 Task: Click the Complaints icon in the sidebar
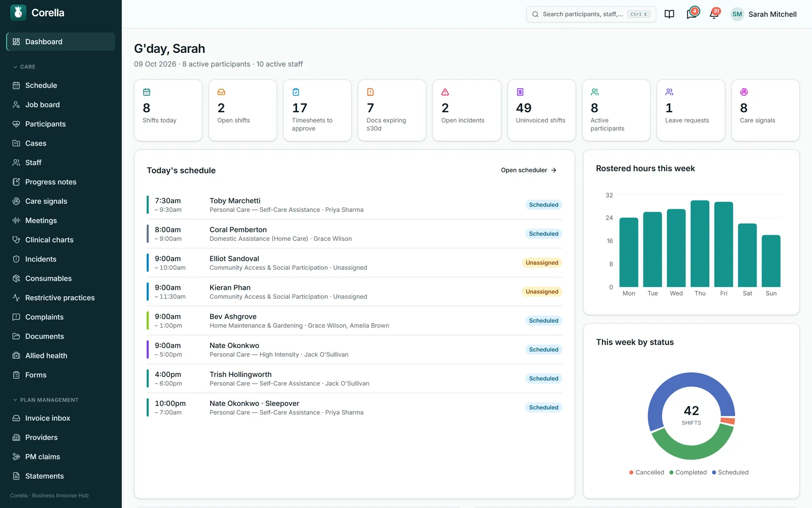(16, 317)
